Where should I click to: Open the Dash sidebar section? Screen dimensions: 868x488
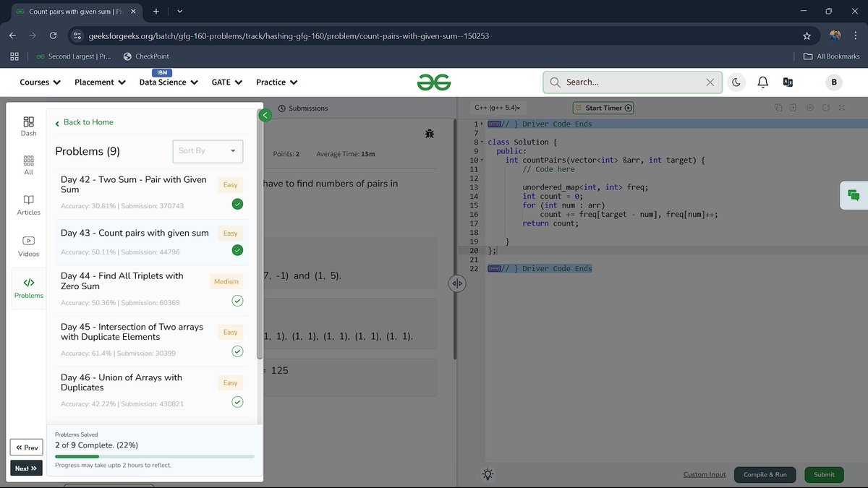[x=28, y=127]
